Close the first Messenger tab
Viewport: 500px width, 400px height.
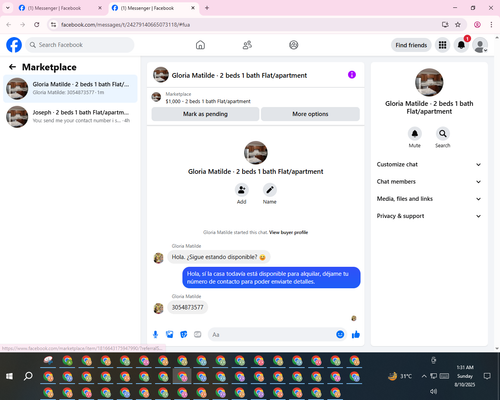[100, 8]
